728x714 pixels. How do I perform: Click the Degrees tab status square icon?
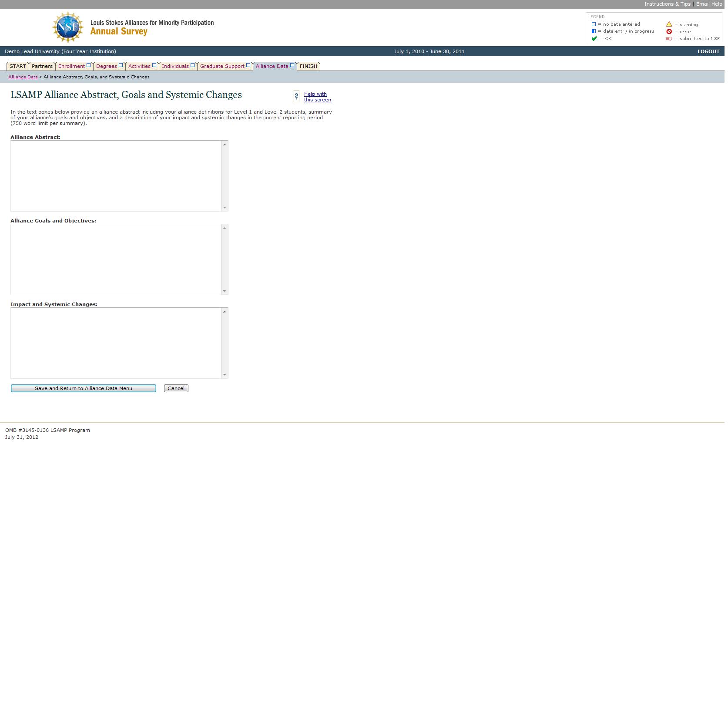coord(121,65)
